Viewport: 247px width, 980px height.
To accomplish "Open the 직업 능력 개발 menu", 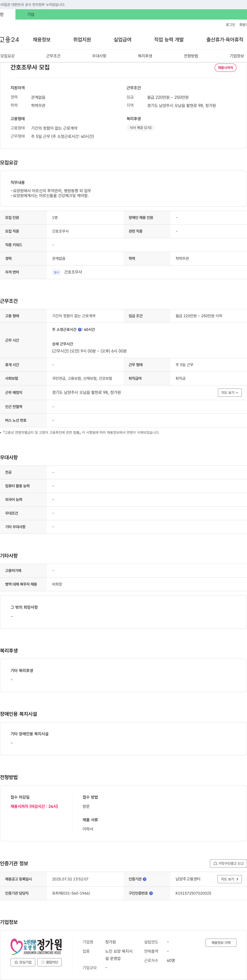I will click(169, 40).
